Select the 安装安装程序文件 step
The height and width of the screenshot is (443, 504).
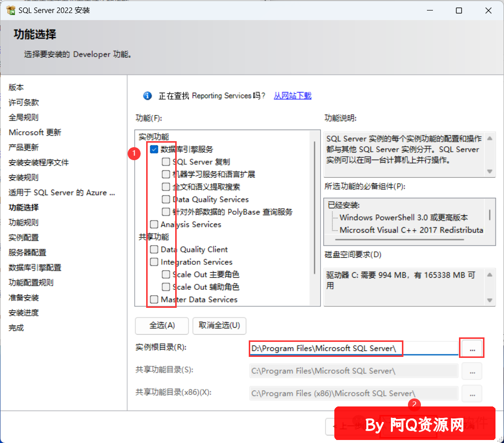click(x=39, y=162)
